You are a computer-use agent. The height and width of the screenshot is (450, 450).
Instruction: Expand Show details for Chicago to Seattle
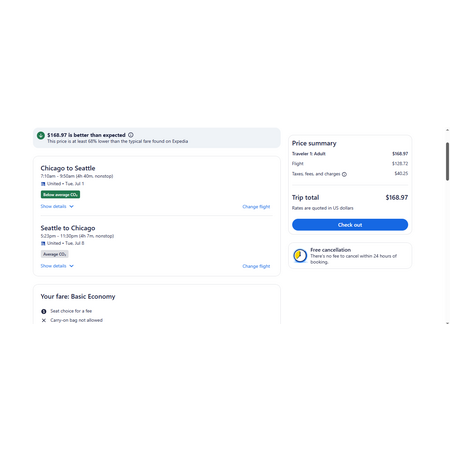57,206
